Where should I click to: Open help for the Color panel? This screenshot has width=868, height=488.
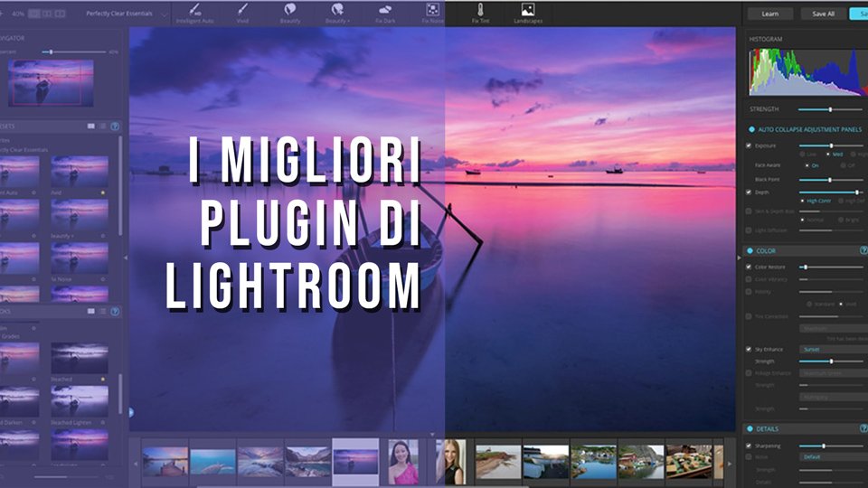click(x=863, y=250)
